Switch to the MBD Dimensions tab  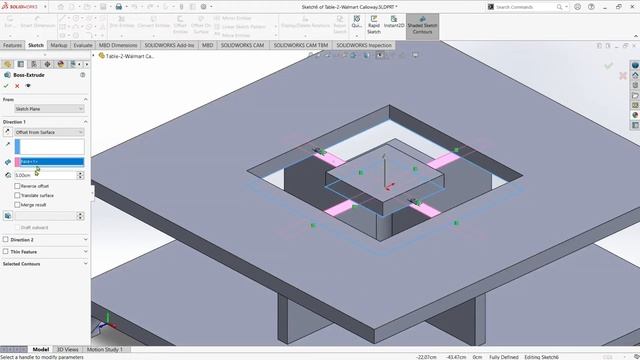coord(118,45)
